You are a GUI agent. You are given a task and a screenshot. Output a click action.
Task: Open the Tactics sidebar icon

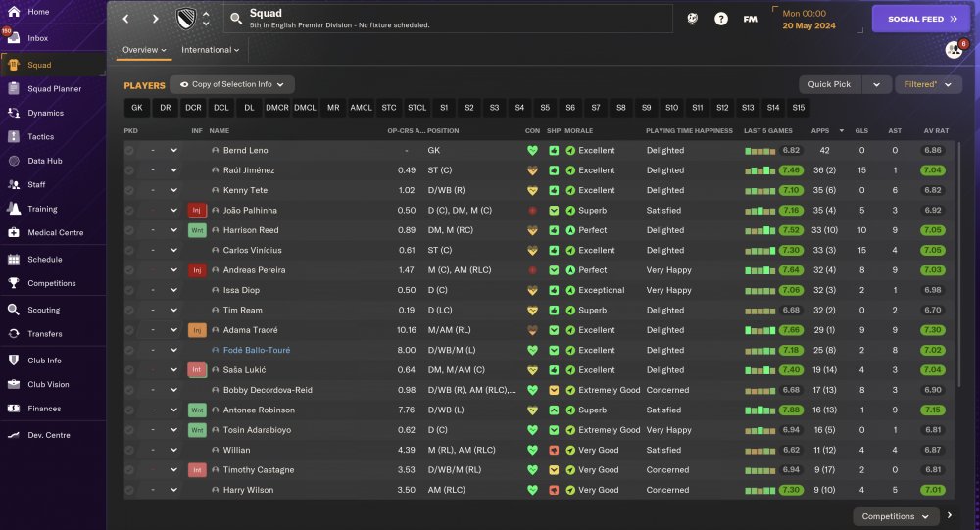pos(14,136)
